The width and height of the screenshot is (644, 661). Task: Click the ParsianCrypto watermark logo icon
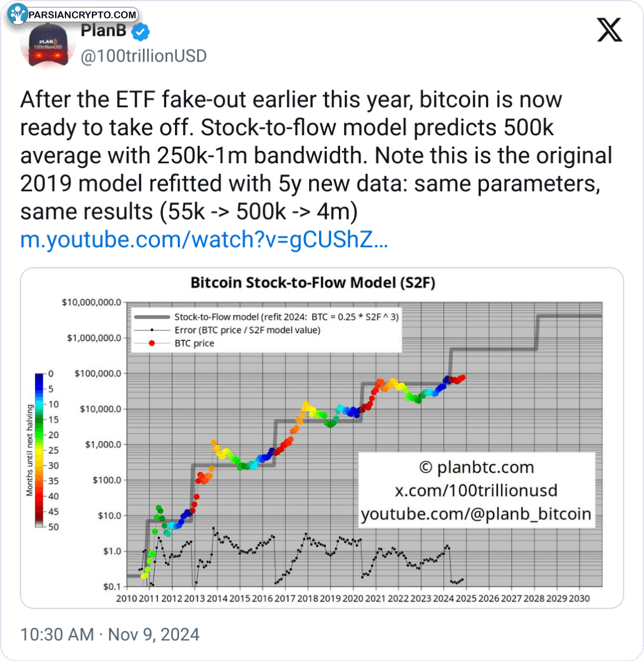pyautogui.click(x=18, y=14)
